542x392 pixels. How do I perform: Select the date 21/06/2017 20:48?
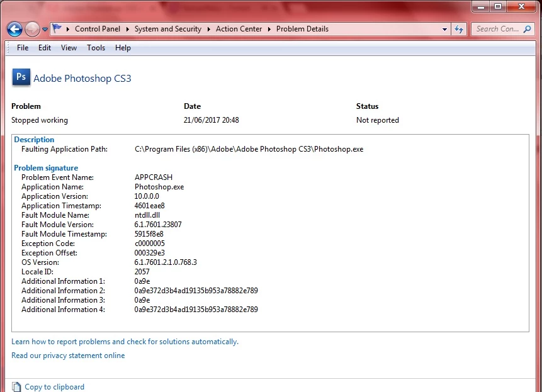212,120
